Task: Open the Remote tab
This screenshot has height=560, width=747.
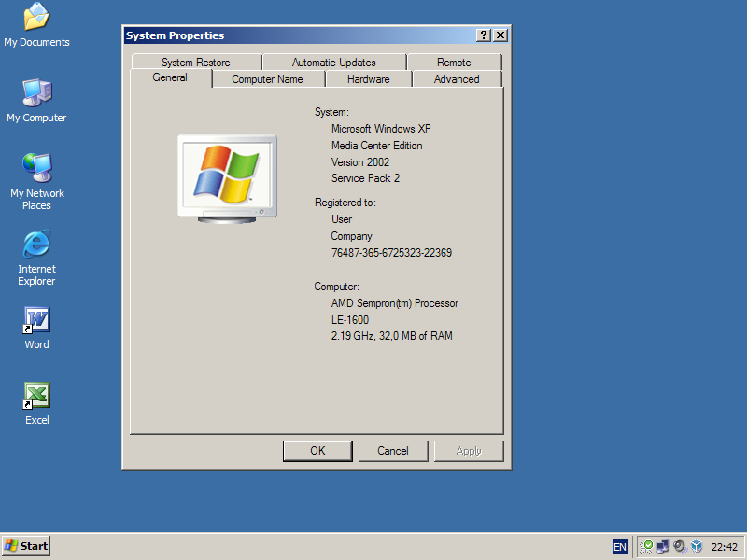Action: 454,63
